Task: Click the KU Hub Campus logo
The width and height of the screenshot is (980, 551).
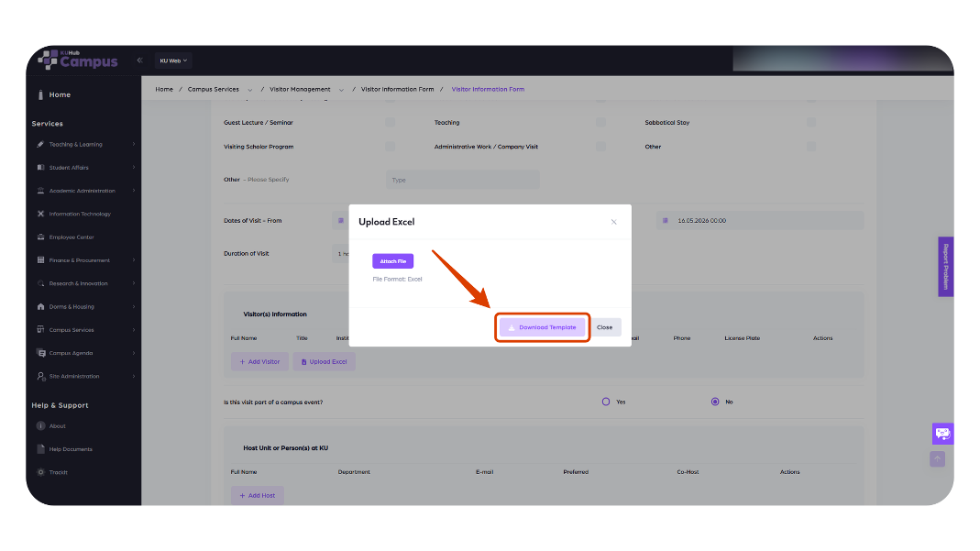Action: click(x=78, y=60)
